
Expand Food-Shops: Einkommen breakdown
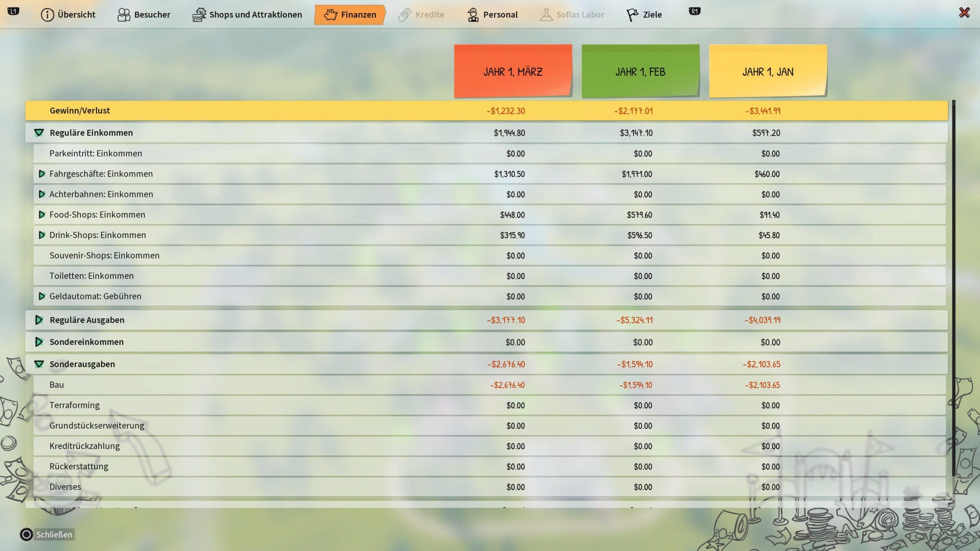tap(42, 215)
